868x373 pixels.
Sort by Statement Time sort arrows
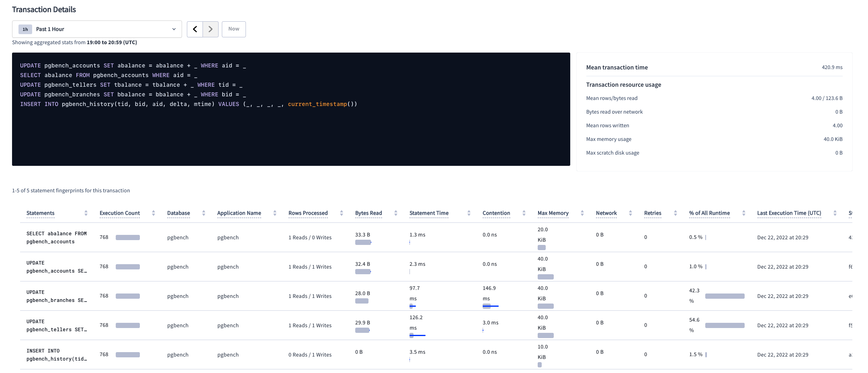click(x=469, y=213)
